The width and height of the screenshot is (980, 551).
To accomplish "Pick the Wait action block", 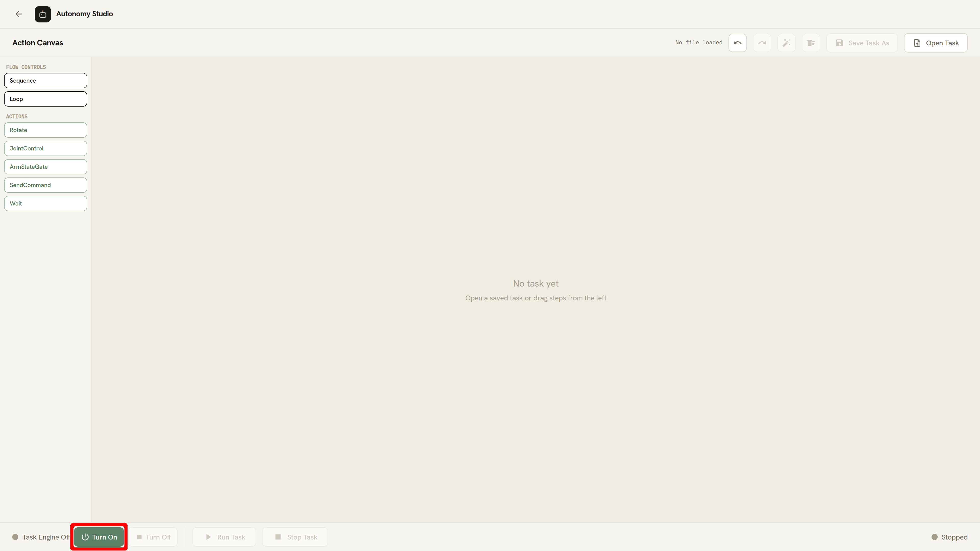I will 46,203.
